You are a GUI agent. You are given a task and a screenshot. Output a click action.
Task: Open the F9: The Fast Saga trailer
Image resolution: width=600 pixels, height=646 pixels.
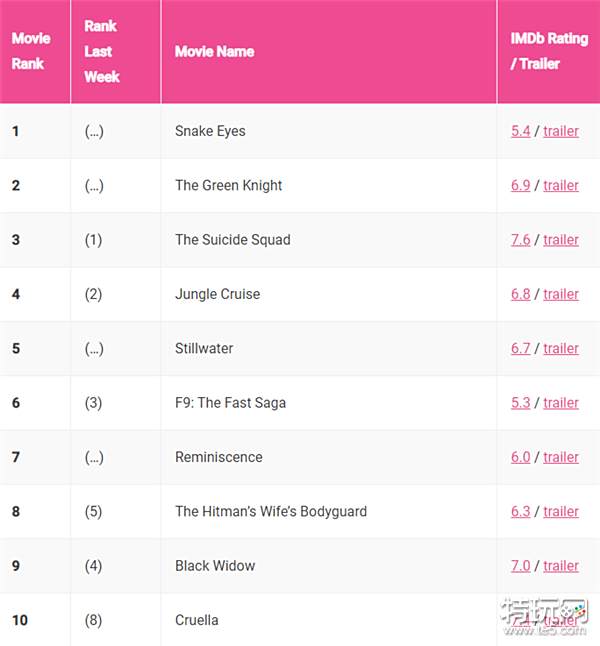pos(561,403)
